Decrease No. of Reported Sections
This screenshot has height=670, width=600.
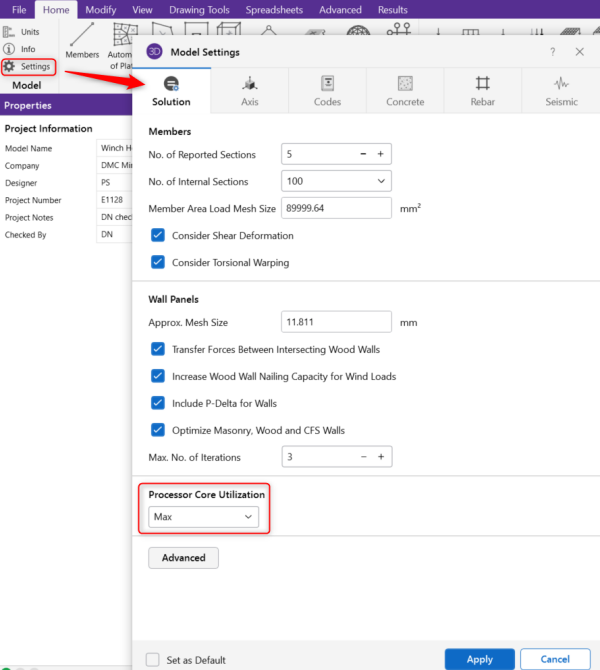tap(363, 154)
